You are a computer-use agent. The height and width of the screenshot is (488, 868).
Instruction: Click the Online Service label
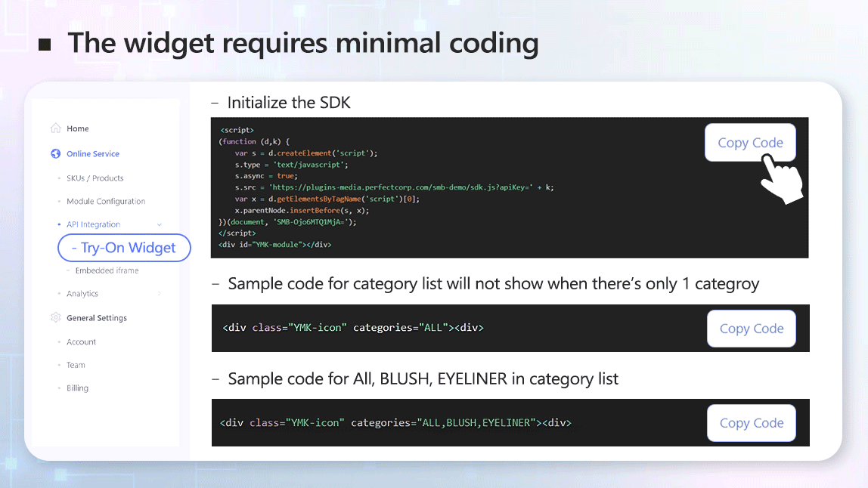coord(93,154)
